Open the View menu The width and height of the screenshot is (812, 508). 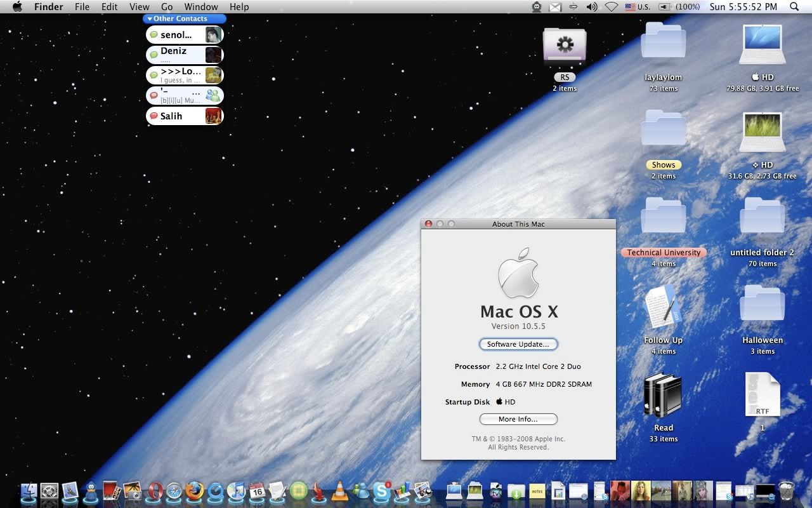point(140,7)
